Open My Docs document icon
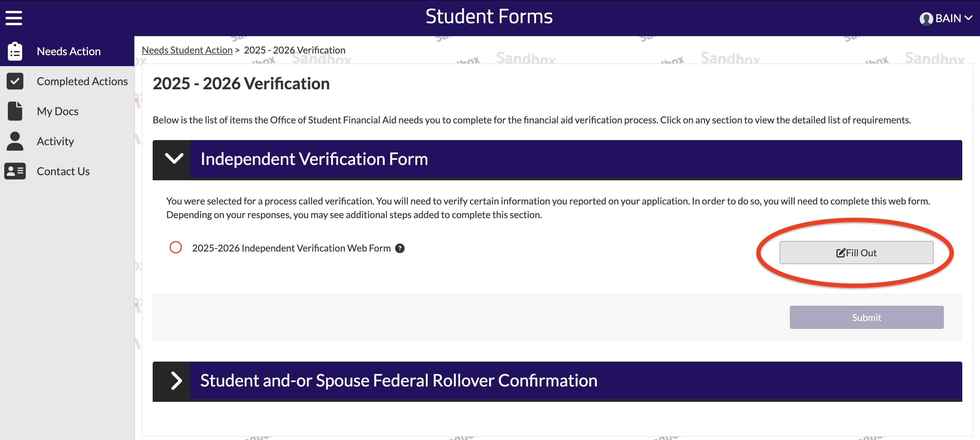 (15, 111)
